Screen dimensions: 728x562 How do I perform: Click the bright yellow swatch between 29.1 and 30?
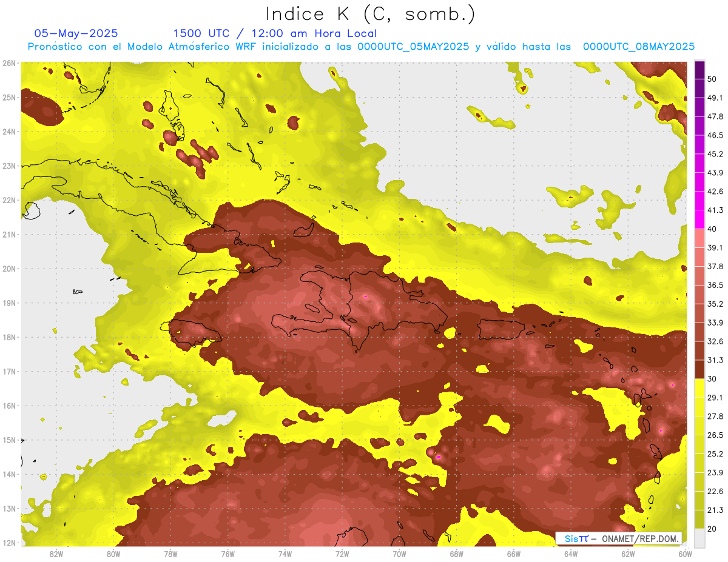699,388
